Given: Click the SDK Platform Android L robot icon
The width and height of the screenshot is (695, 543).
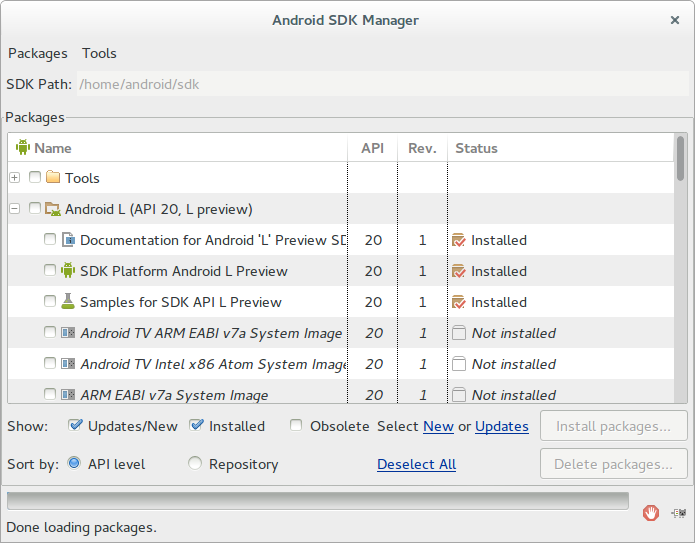Looking at the screenshot, I should pyautogui.click(x=68, y=270).
